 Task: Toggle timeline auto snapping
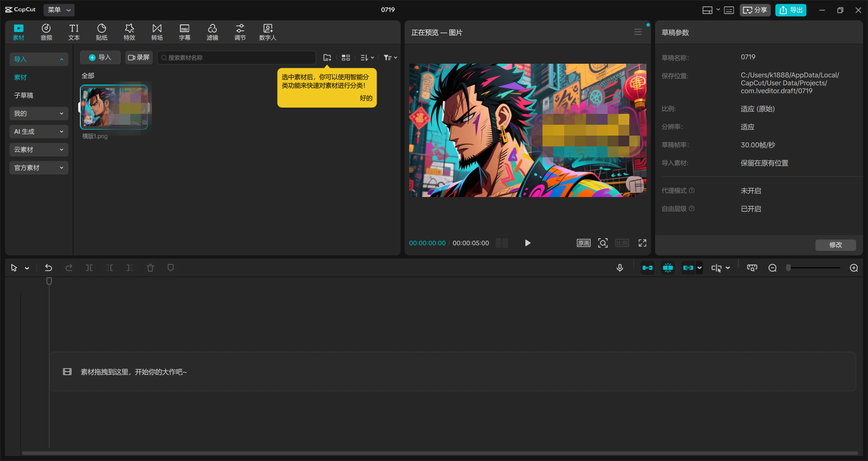(668, 268)
